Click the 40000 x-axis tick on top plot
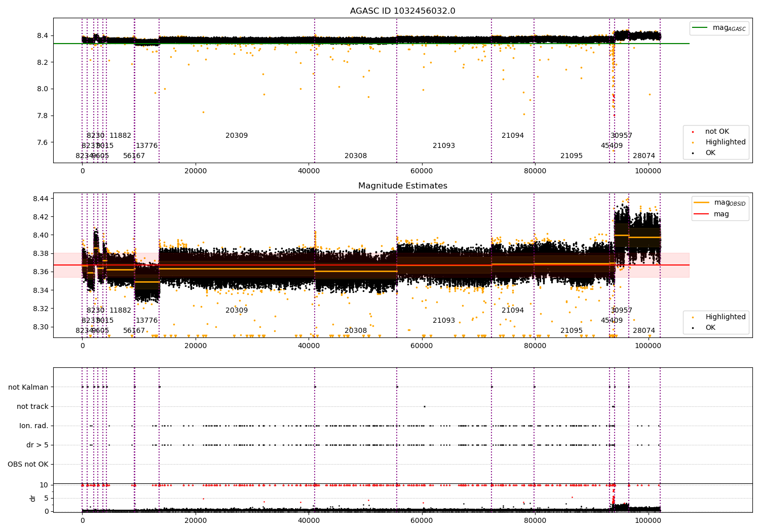The width and height of the screenshot is (760, 532). tap(309, 171)
